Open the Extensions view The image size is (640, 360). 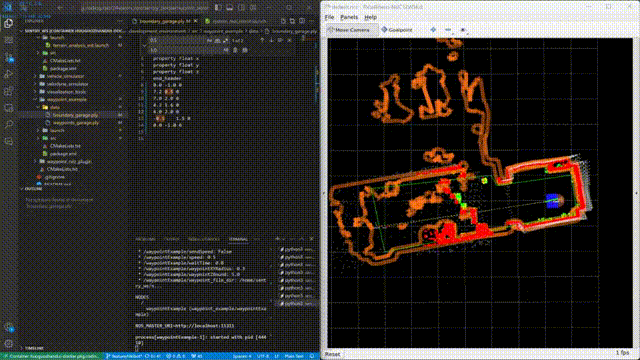pyautogui.click(x=9, y=91)
